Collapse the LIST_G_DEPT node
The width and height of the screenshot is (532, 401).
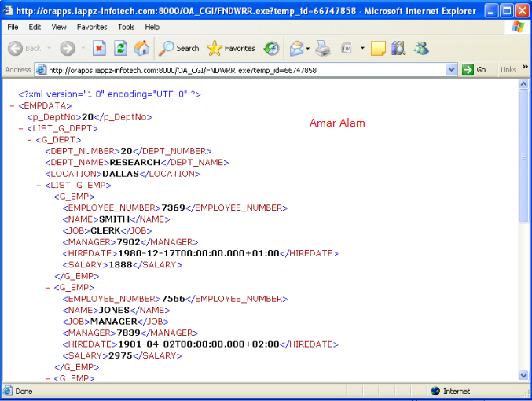(x=20, y=129)
